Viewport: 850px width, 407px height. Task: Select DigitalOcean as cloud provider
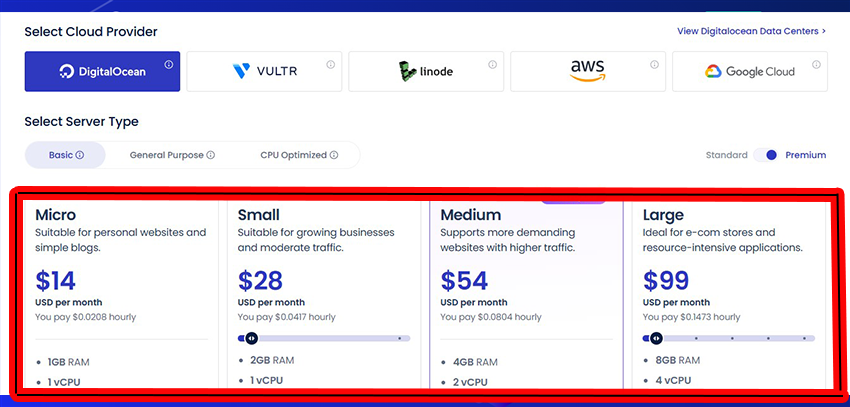click(102, 72)
